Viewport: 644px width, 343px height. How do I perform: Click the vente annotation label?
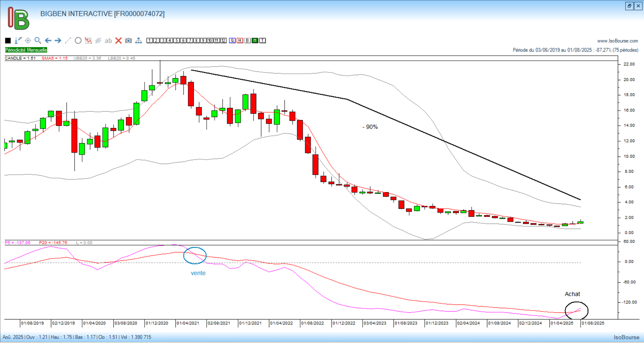tap(198, 273)
